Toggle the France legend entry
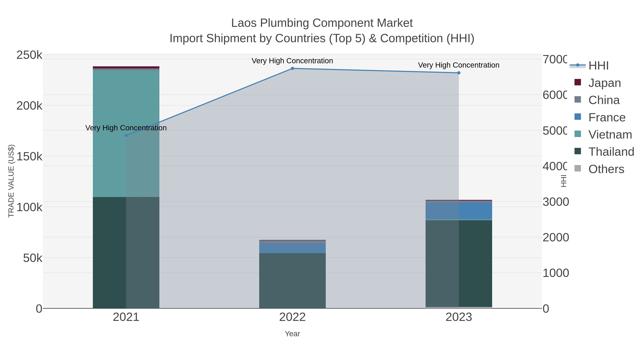The image size is (644, 362). pyautogui.click(x=600, y=117)
